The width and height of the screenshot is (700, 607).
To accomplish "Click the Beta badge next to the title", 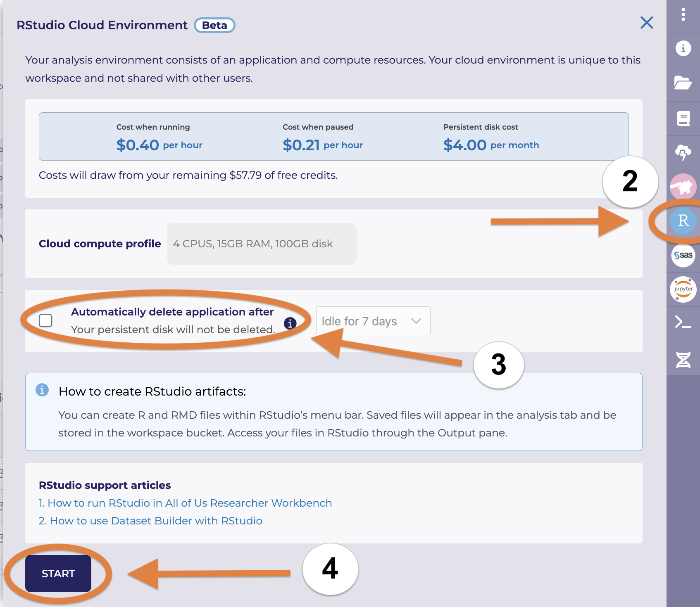I will pos(214,25).
